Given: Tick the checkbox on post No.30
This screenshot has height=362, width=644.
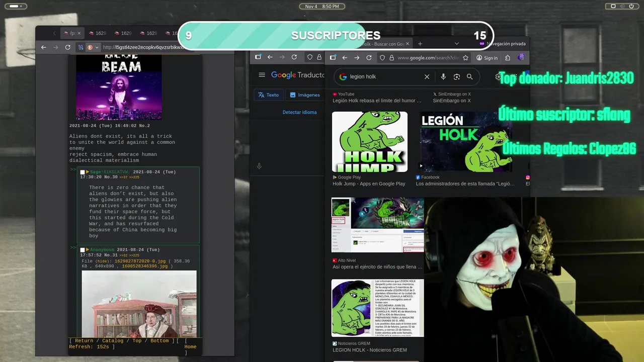Looking at the screenshot, I should [x=83, y=172].
